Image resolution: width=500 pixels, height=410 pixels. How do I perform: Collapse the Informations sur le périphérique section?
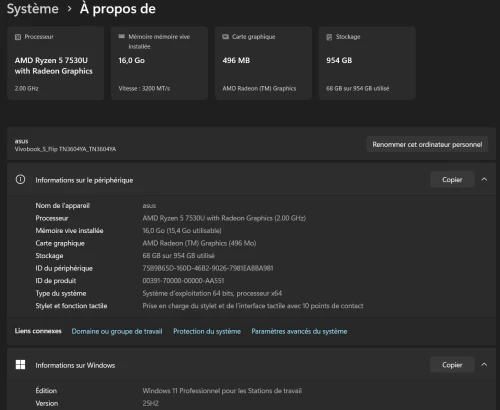coord(484,179)
